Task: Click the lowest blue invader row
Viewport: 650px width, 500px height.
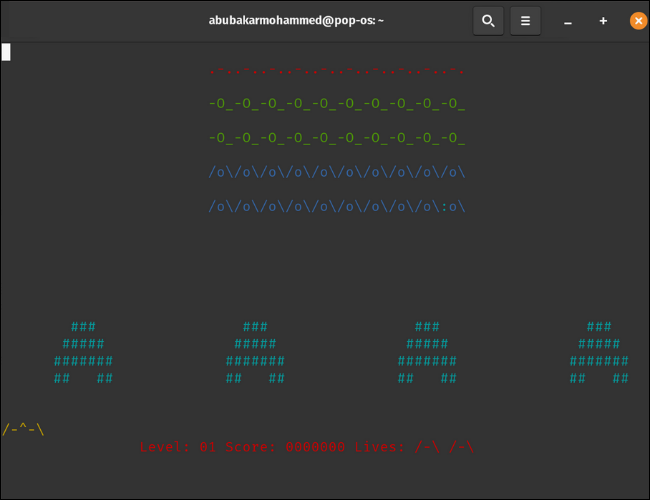Action: point(337,207)
